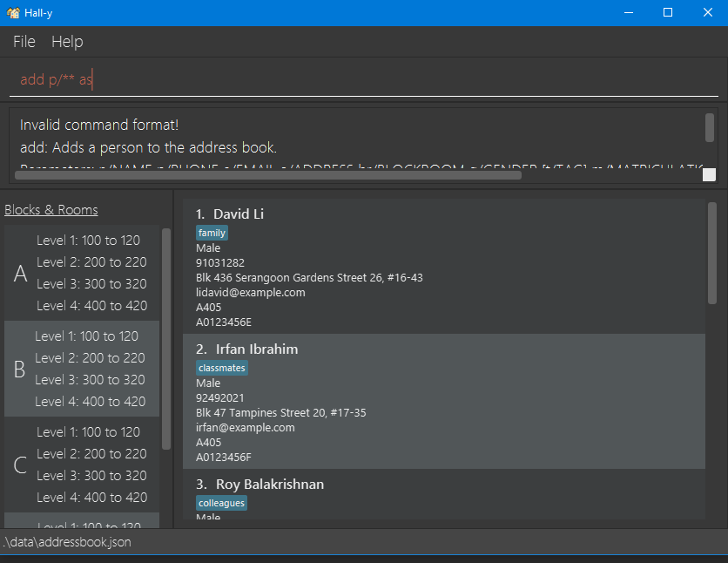Click the Hall-y app icon in title bar
The height and width of the screenshot is (563, 728).
[13, 12]
